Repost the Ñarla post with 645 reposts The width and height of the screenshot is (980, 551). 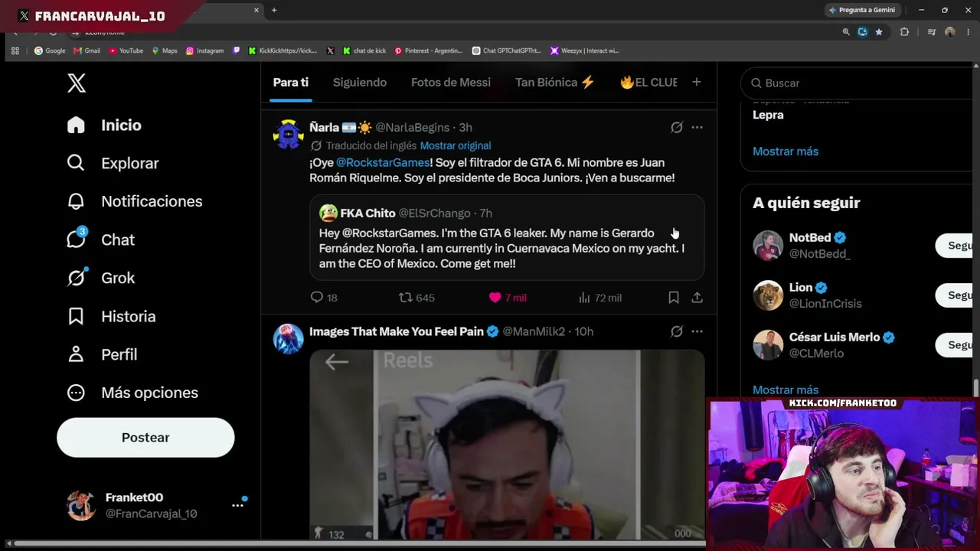point(416,298)
